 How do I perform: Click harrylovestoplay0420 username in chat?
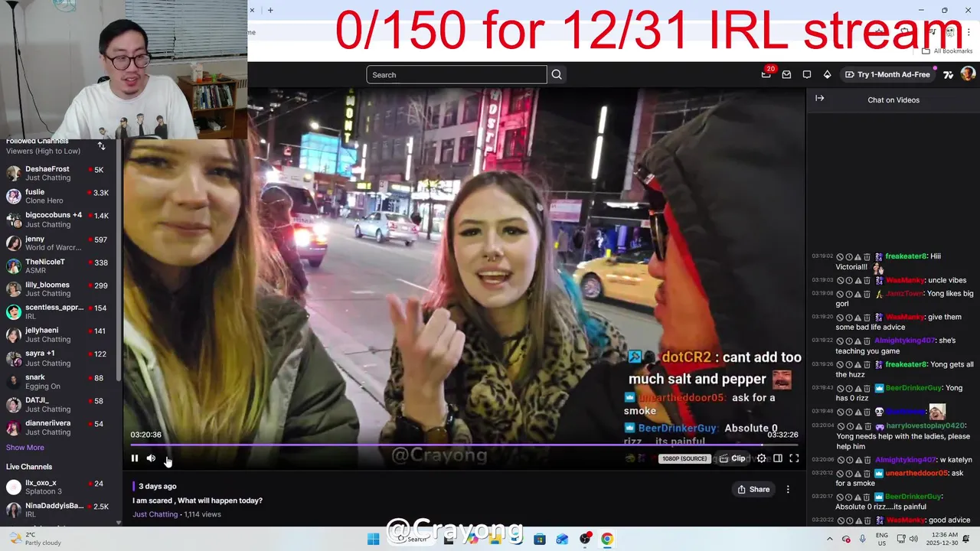click(x=925, y=425)
